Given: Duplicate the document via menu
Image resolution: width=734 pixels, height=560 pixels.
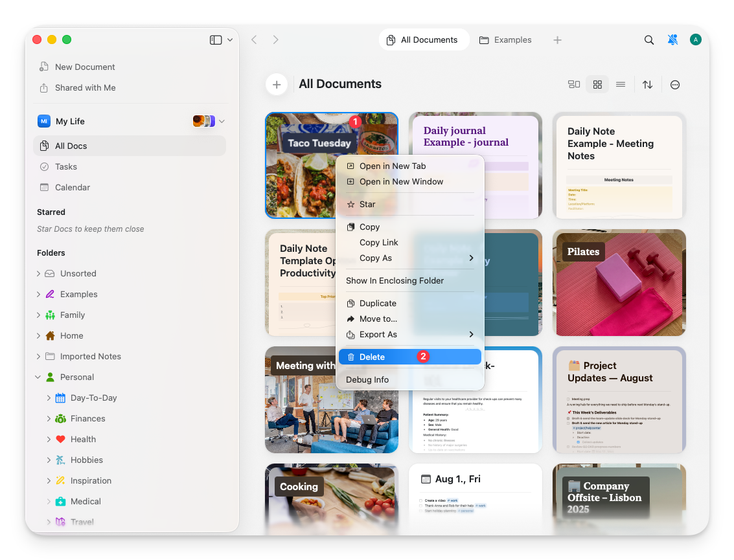Looking at the screenshot, I should click(x=410, y=303).
